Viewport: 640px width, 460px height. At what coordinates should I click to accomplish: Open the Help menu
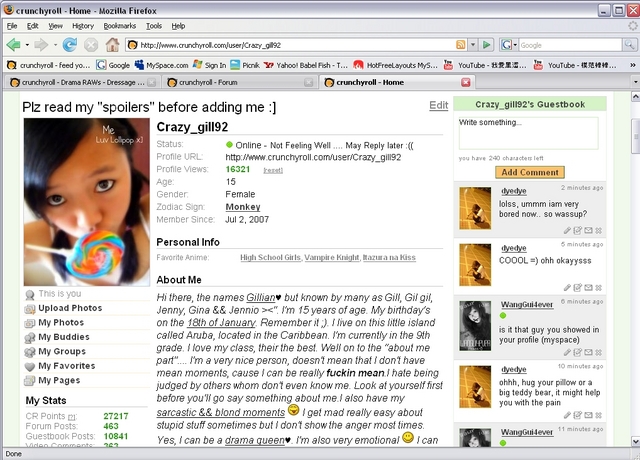click(x=178, y=26)
